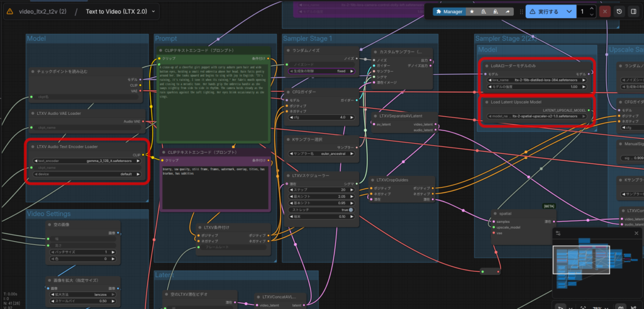The image size is (644, 309).
Task: Click the star favorites icon in toolbar
Action: pos(472,11)
